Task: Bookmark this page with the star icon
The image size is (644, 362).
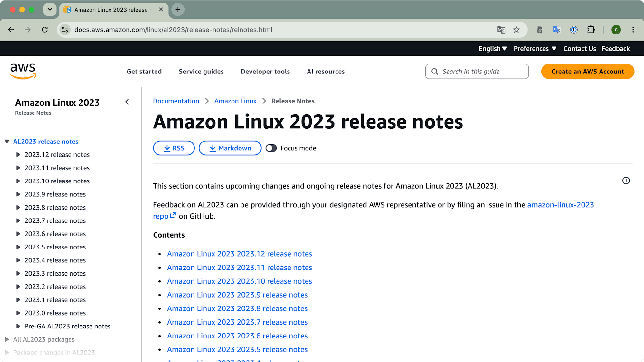Action: (516, 30)
